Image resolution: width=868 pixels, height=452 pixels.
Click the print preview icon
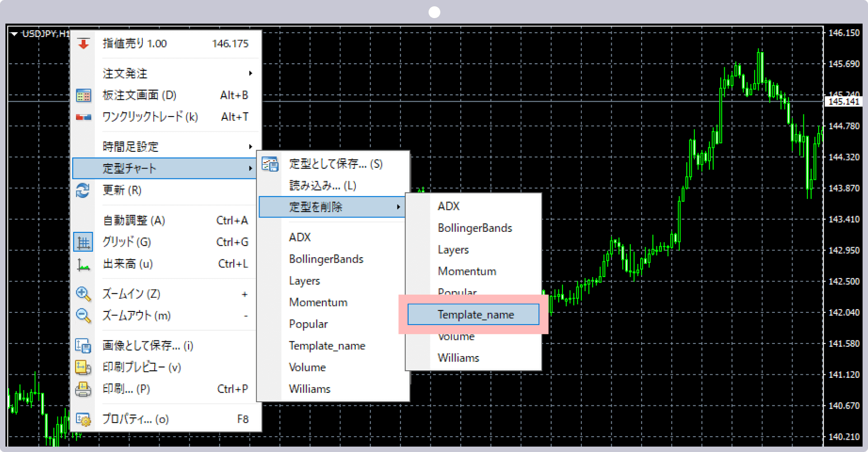(83, 367)
